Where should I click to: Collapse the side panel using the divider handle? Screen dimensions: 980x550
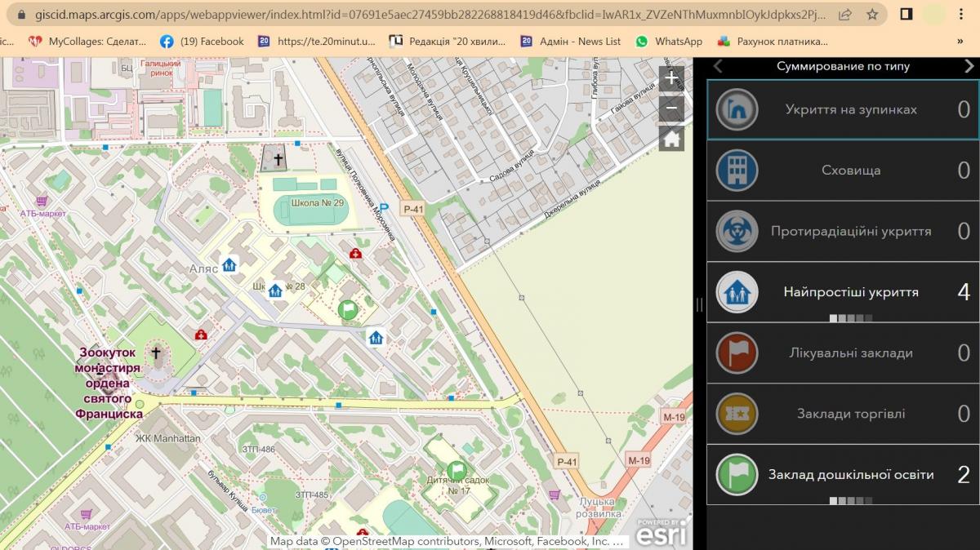(x=699, y=304)
